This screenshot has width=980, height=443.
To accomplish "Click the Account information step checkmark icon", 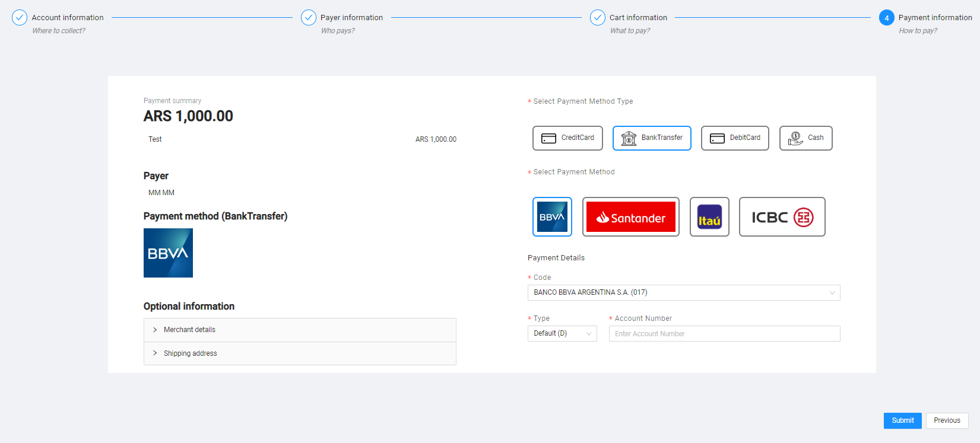I will (20, 17).
